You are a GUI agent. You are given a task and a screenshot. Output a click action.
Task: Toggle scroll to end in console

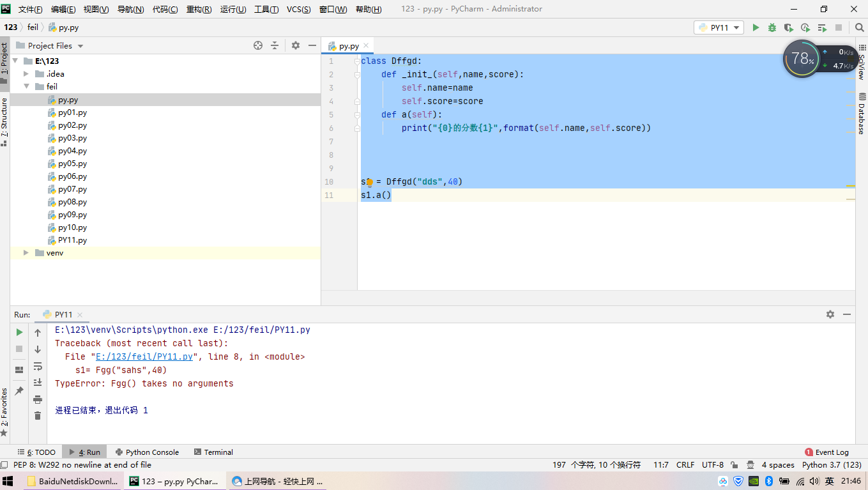coord(38,382)
